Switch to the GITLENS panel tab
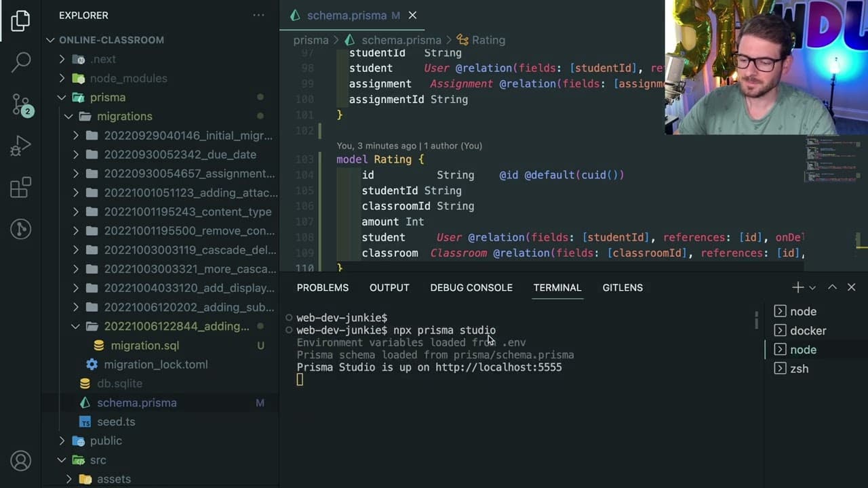This screenshot has width=868, height=488. click(623, 287)
